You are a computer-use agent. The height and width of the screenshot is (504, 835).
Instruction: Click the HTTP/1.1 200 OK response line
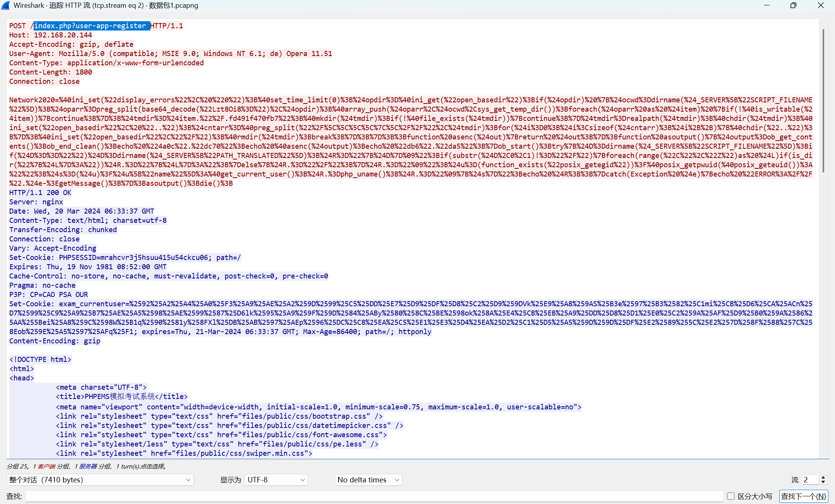point(40,193)
